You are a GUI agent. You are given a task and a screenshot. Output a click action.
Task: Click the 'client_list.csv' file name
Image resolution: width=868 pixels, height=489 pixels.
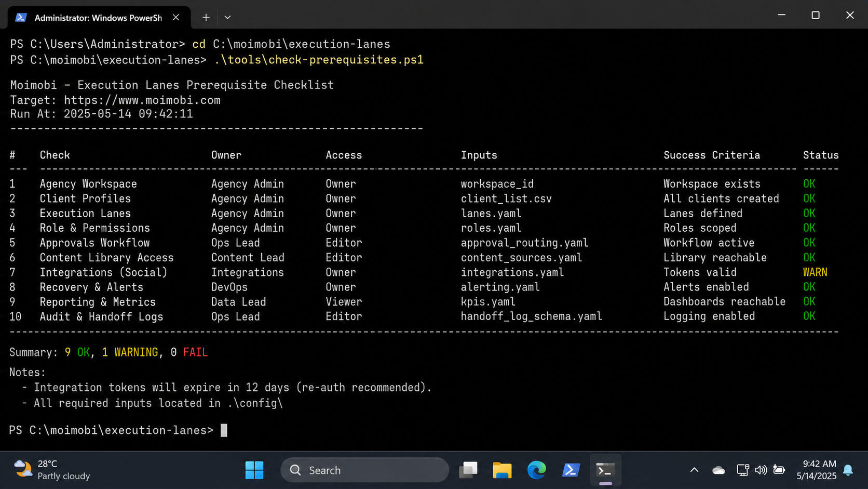pyautogui.click(x=506, y=199)
